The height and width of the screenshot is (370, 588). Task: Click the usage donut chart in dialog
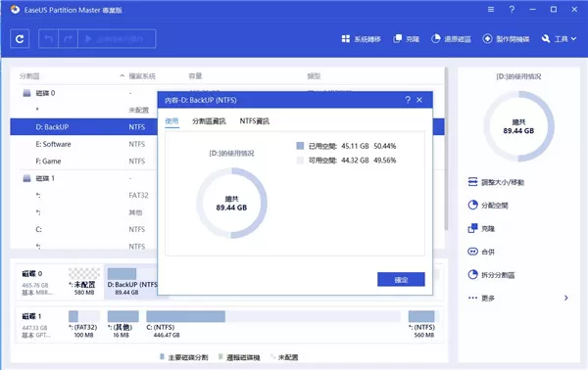click(x=231, y=203)
